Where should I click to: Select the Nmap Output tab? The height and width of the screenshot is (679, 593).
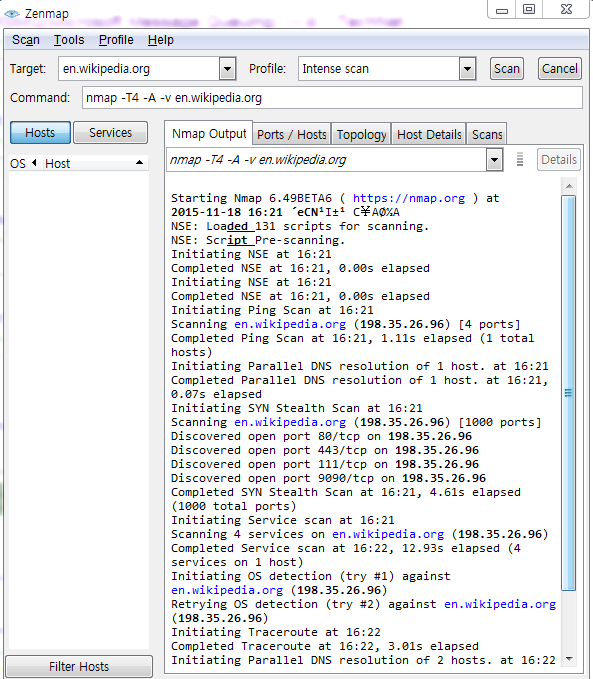[x=209, y=133]
